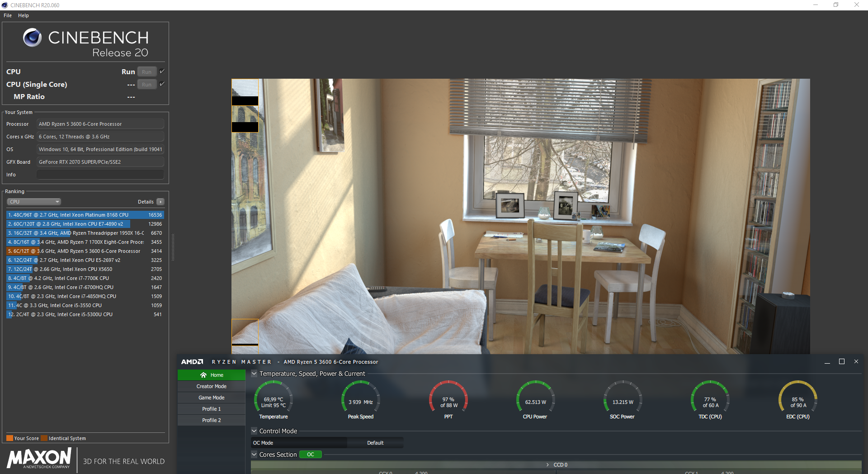Select the Intel Xeon Platinum 8168 ranking row

[85, 215]
